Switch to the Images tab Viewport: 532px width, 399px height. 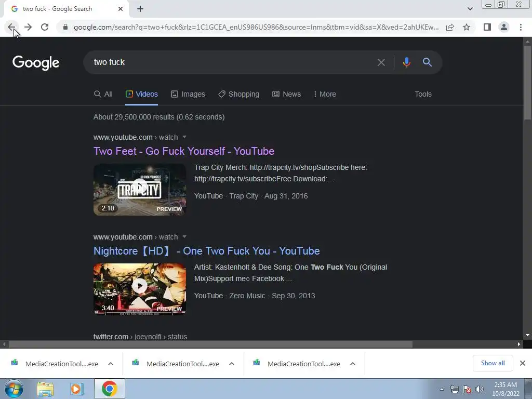(x=188, y=95)
